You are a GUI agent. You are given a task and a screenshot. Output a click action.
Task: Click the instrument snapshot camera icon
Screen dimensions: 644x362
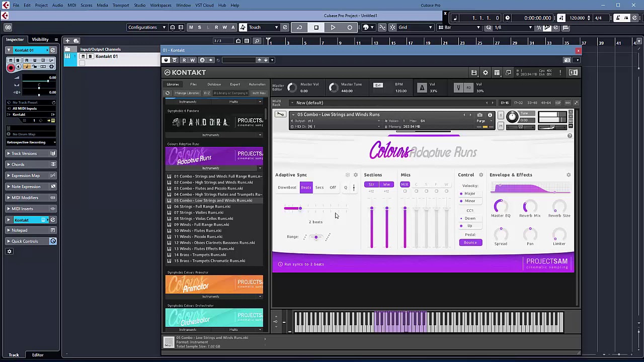[480, 115]
